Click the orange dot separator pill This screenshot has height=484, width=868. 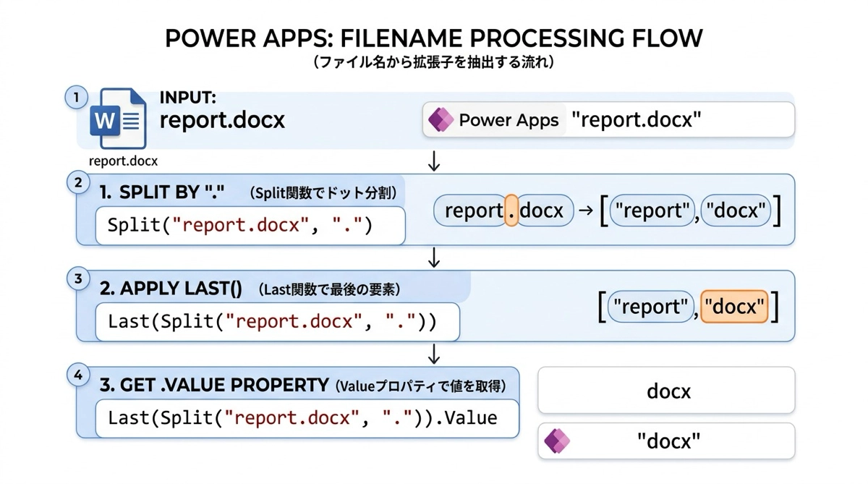click(x=511, y=211)
